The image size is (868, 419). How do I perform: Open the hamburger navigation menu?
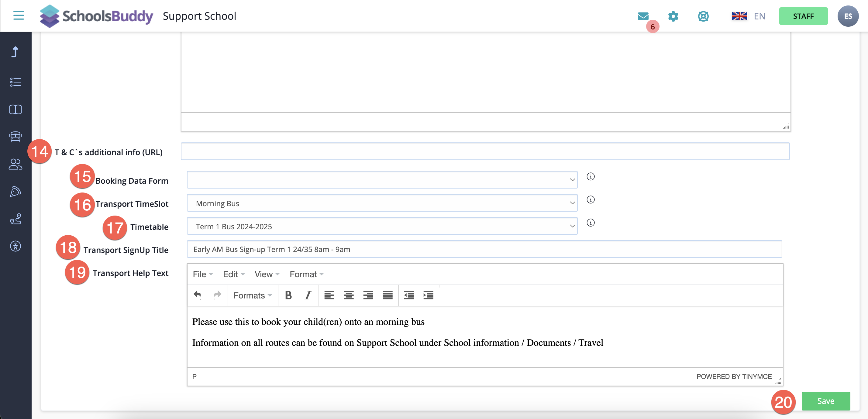coord(19,15)
